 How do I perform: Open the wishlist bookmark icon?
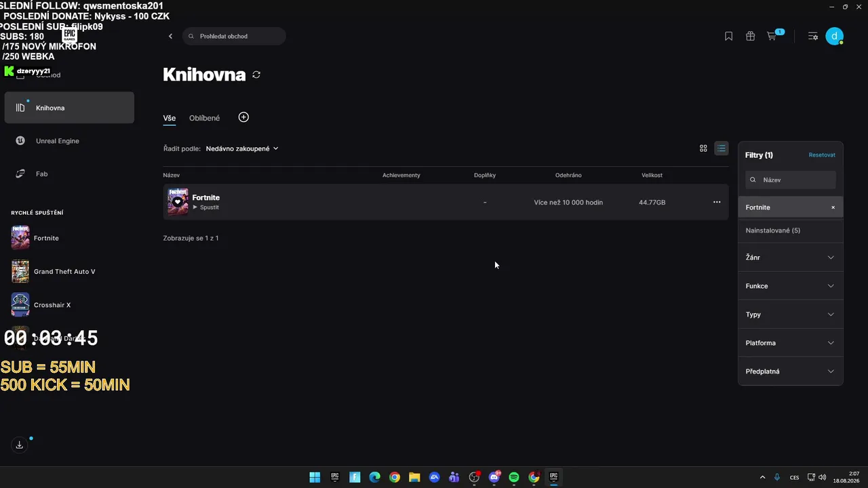(x=728, y=36)
